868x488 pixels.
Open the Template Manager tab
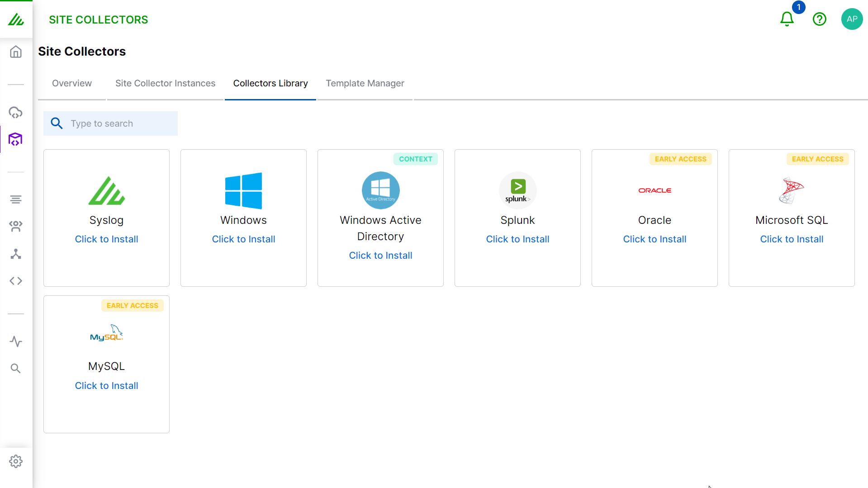(365, 83)
